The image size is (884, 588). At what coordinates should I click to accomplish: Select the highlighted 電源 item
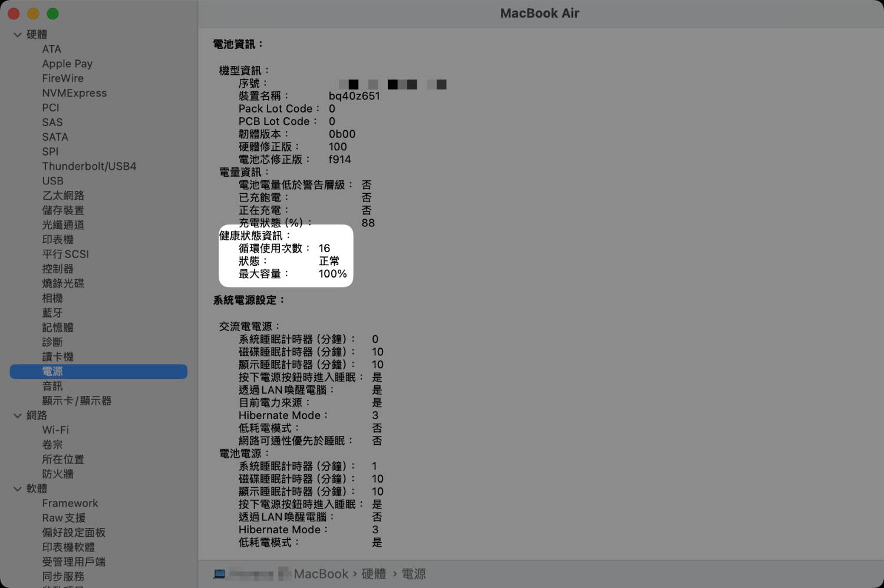[98, 371]
